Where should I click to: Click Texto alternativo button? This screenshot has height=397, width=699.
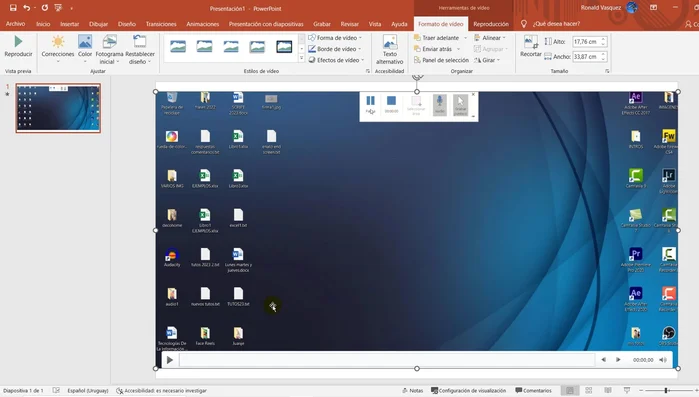(x=390, y=49)
